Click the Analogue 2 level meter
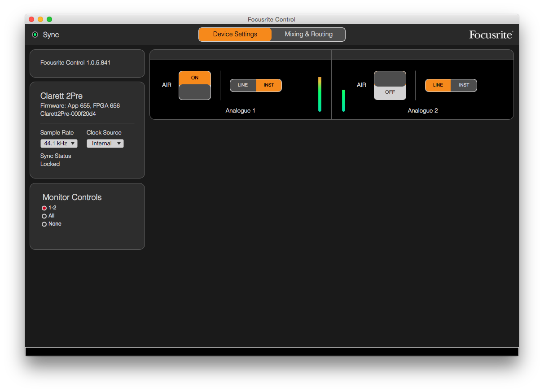544x392 pixels. (343, 100)
